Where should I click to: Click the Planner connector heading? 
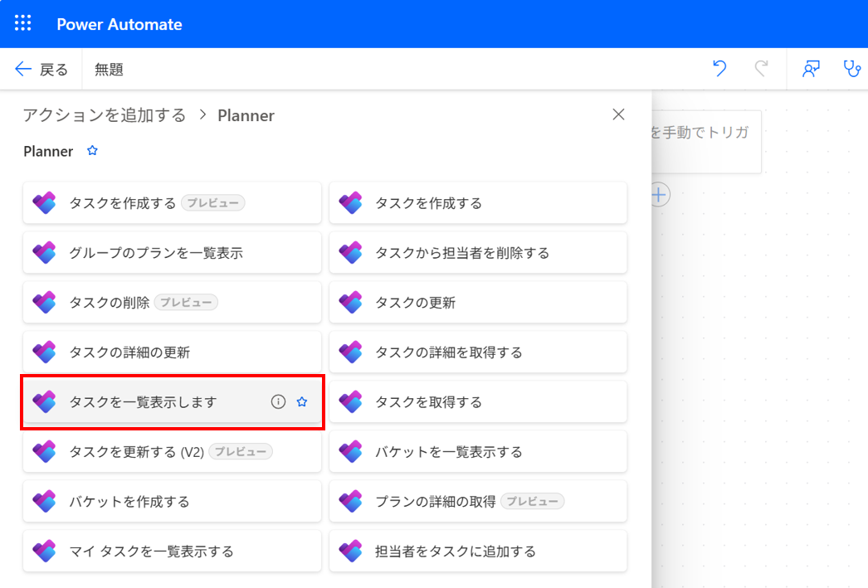pyautogui.click(x=48, y=151)
